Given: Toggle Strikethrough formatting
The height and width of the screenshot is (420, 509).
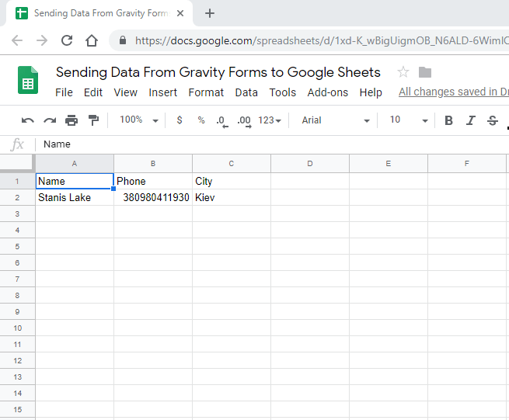Looking at the screenshot, I should (x=493, y=120).
